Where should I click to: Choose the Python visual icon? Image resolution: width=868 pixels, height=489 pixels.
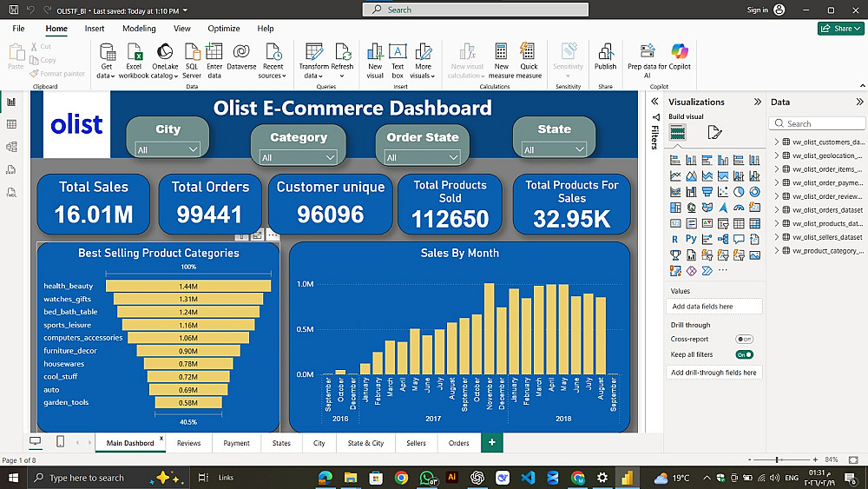click(x=691, y=239)
